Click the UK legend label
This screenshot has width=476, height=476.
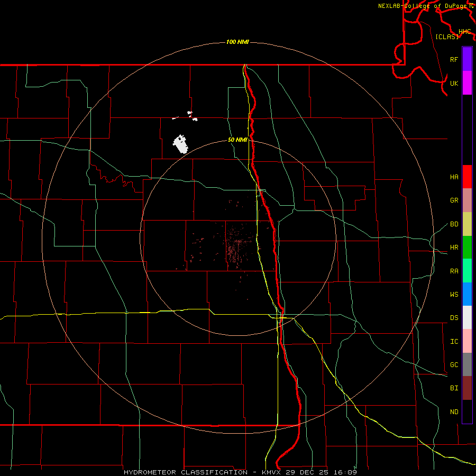click(454, 83)
